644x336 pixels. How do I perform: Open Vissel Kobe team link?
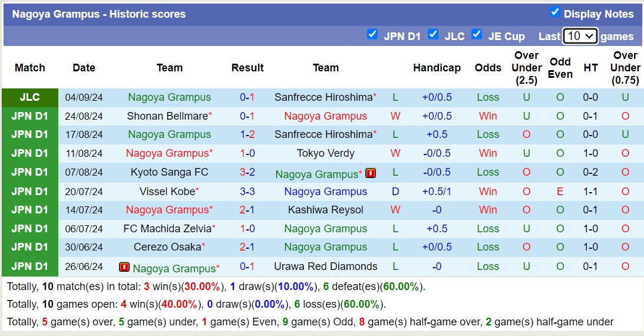[167, 192]
